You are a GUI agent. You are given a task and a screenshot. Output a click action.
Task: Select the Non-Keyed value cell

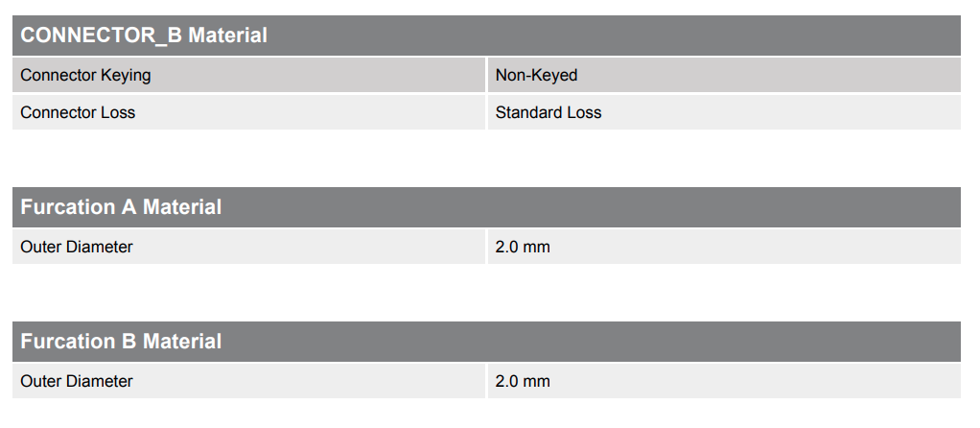pos(724,75)
